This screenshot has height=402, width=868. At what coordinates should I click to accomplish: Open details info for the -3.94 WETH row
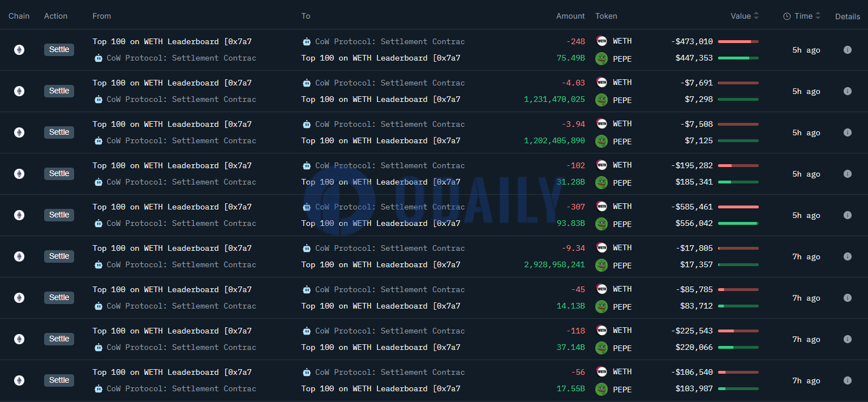(x=847, y=132)
